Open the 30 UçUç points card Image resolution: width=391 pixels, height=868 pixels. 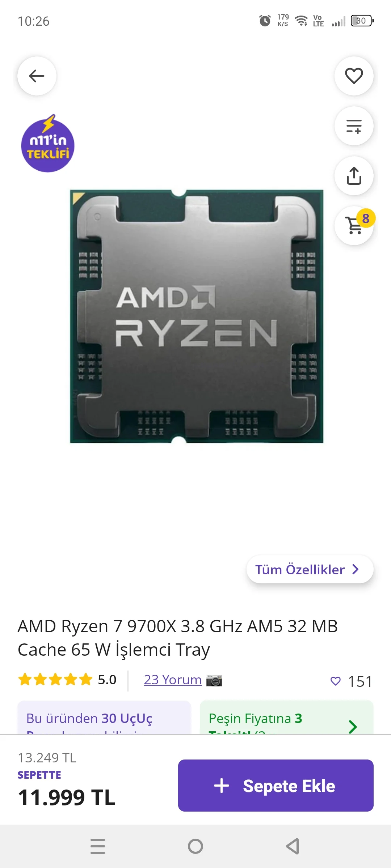[104, 718]
